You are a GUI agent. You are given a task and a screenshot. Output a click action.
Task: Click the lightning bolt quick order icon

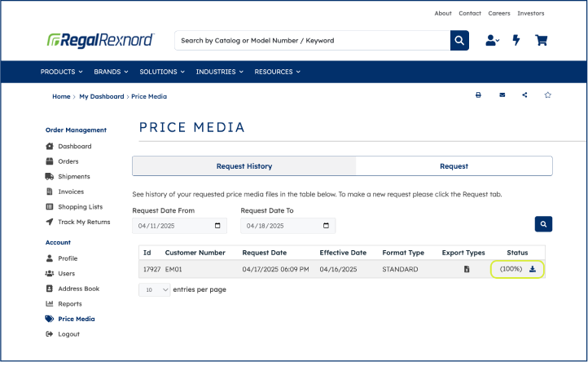pyautogui.click(x=516, y=40)
